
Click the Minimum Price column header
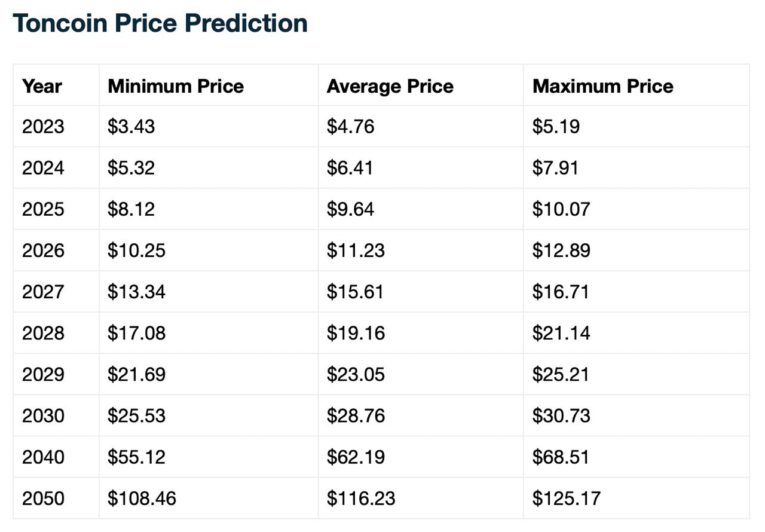(176, 86)
